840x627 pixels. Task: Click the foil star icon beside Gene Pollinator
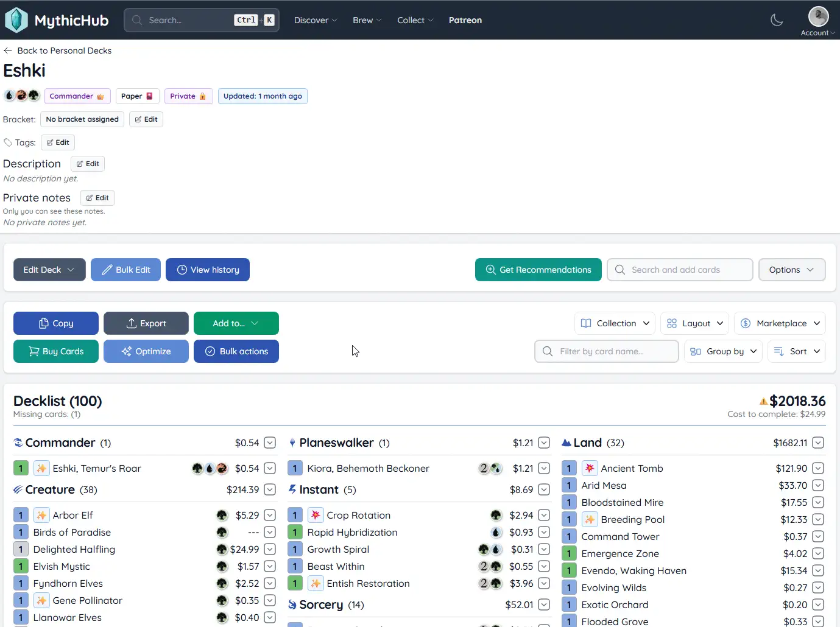click(x=41, y=600)
